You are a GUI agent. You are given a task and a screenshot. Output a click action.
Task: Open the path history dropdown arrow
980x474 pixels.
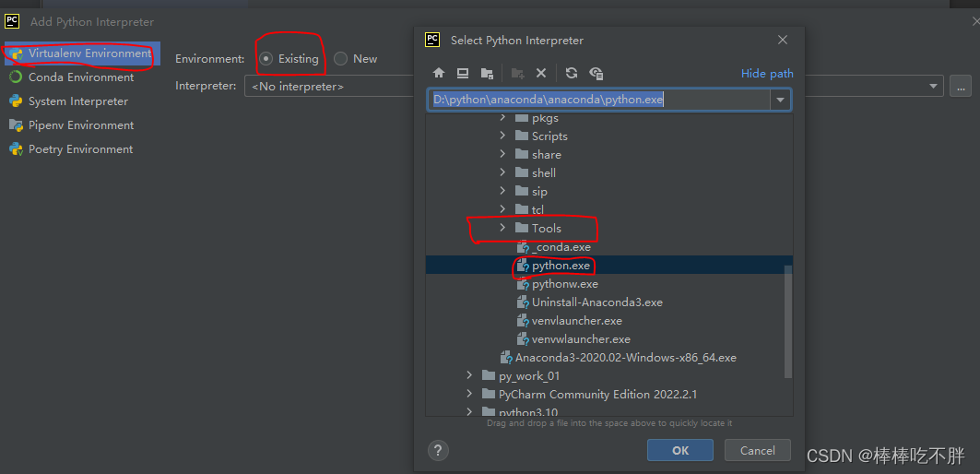(781, 100)
